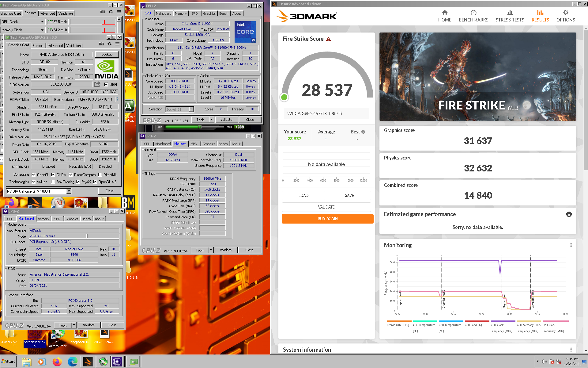Open Validation tab in back GPU-Z Sensors window
Image resolution: width=588 pixels, height=368 pixels.
tap(66, 13)
